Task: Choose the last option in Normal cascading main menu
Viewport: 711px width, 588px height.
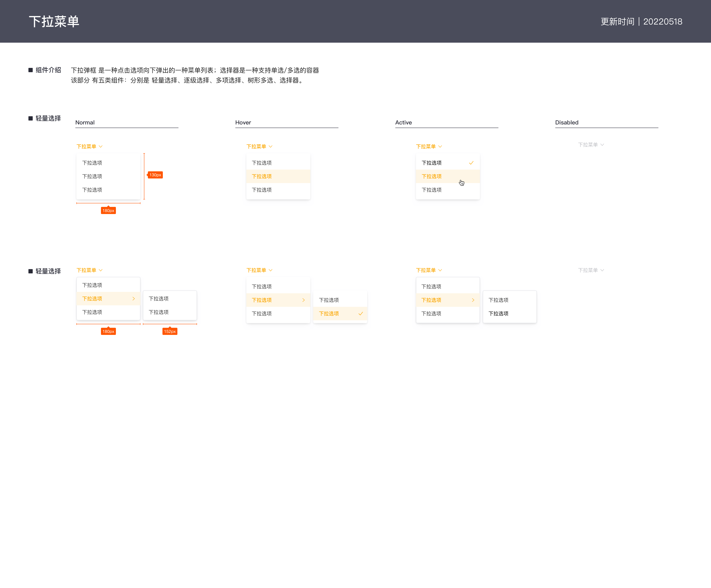Action: point(108,312)
